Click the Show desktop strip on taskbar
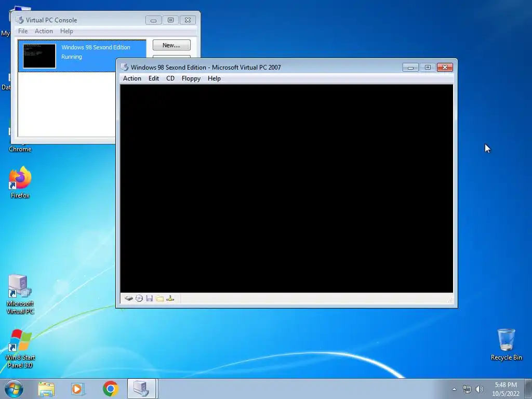The height and width of the screenshot is (399, 532). (x=528, y=389)
